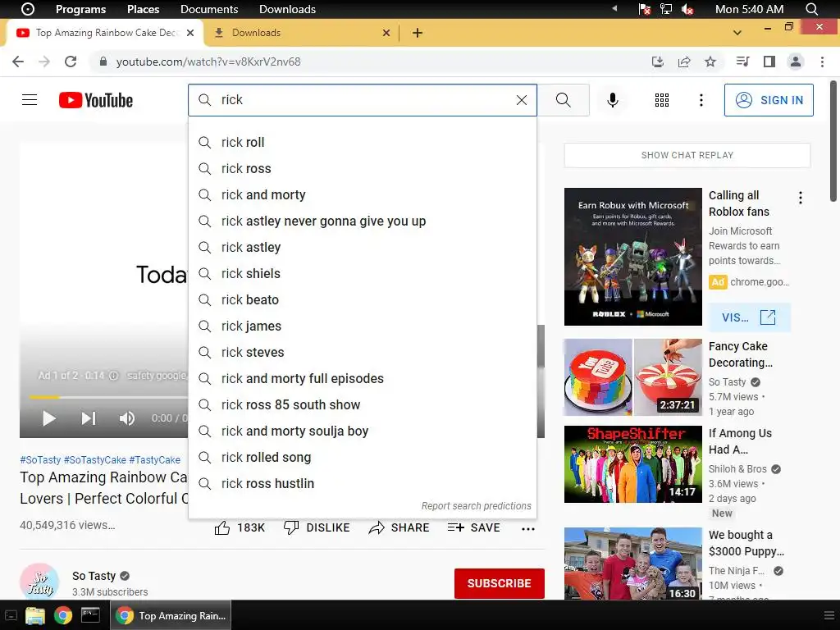Open We bought a $3000 Puppy video
The height and width of the screenshot is (630, 840).
pyautogui.click(x=632, y=564)
